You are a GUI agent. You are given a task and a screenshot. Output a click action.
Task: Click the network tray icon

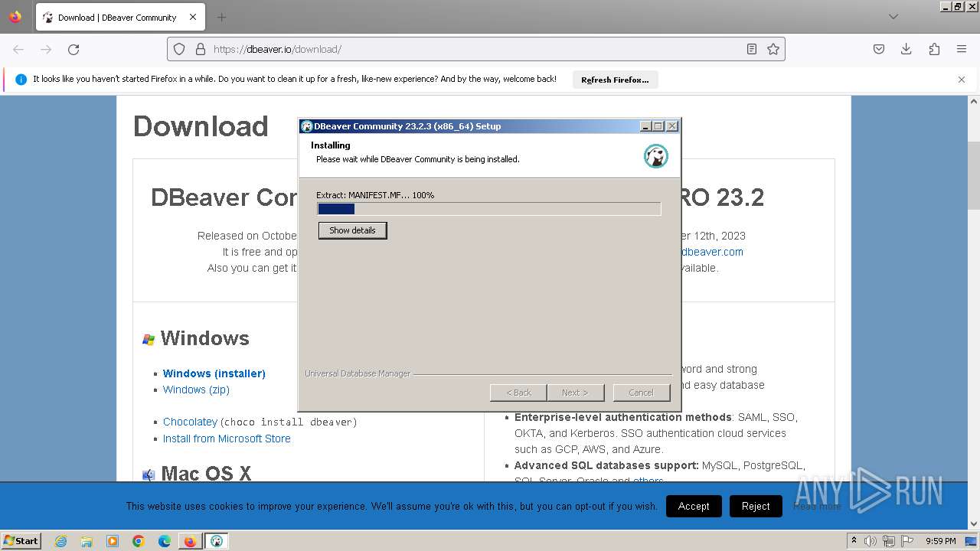point(889,541)
